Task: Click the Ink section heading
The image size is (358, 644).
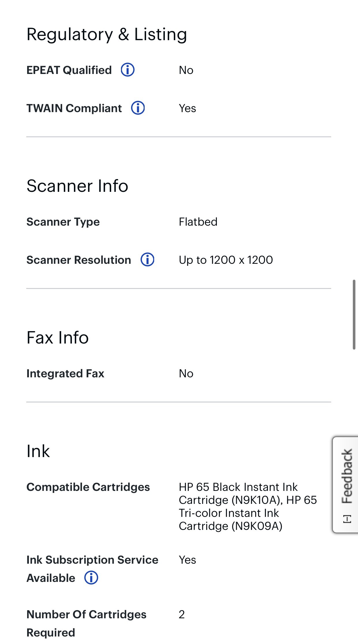Action: click(x=38, y=451)
